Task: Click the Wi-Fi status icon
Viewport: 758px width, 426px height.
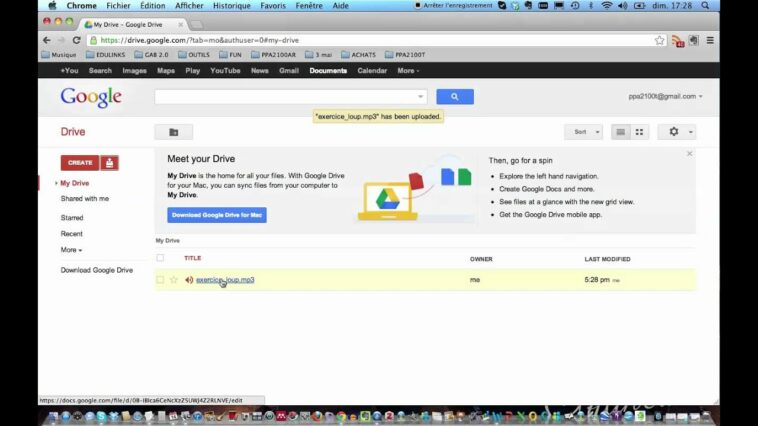Action: coord(606,6)
